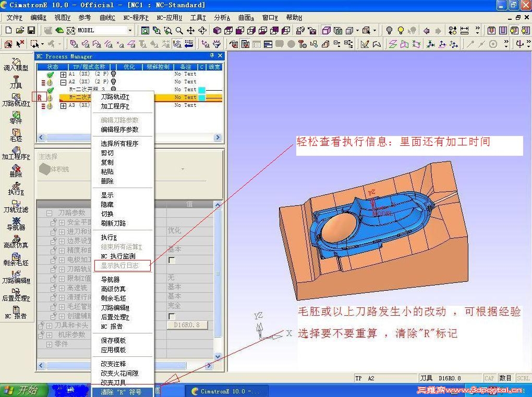Click 后置处理P post-process sidebar icon
Image resolution: width=532 pixels, height=397 pixels.
coord(16,294)
